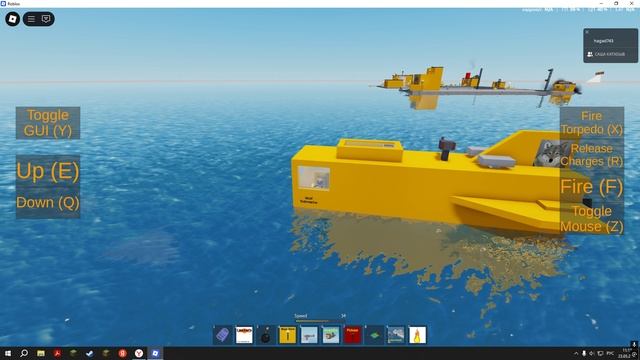
Task: Click Release Charges (R)
Action: click(x=591, y=155)
